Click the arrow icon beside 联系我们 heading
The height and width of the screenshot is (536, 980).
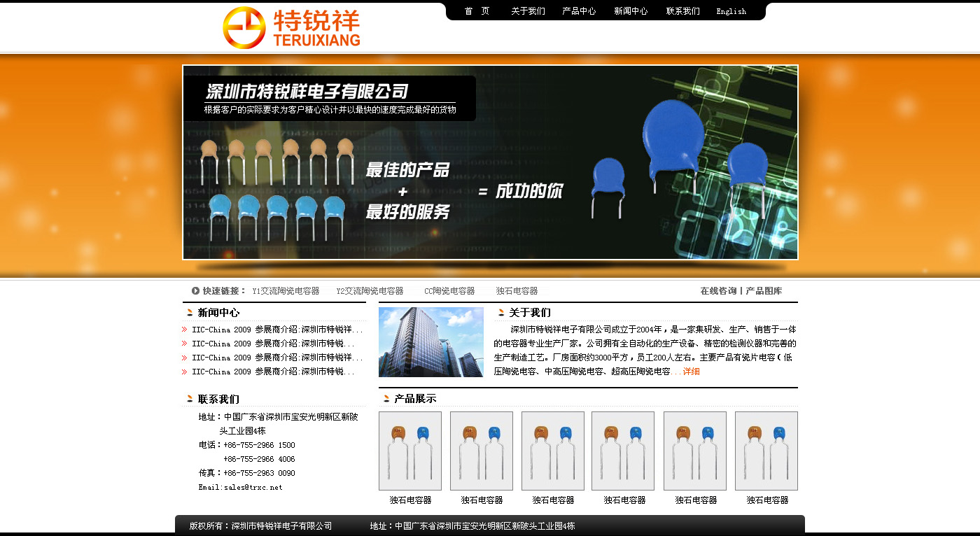pos(190,399)
